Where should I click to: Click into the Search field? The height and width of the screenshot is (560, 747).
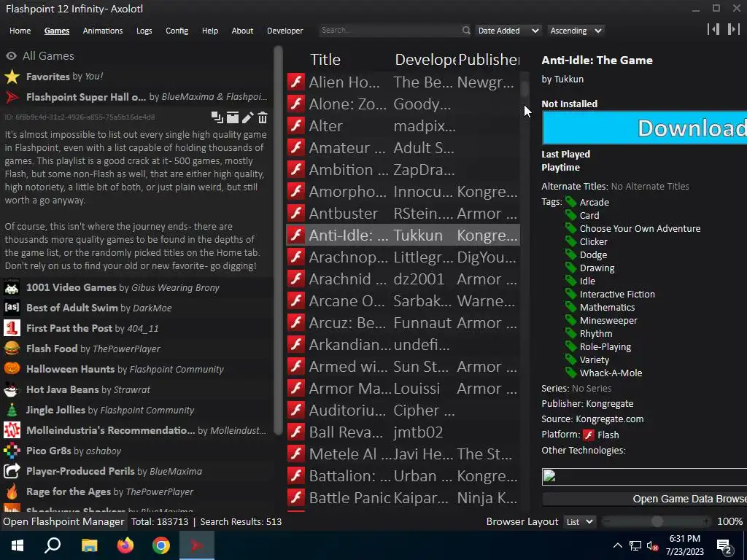390,31
